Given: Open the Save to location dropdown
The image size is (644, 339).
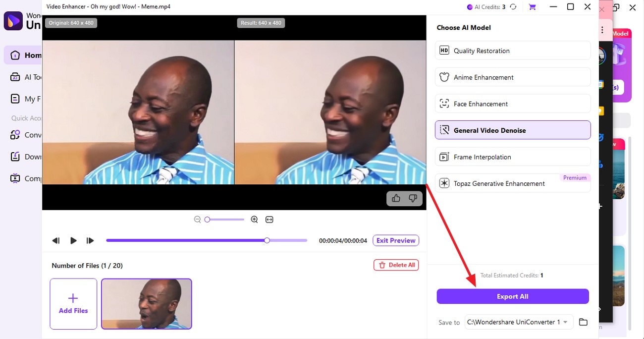Looking at the screenshot, I should click(565, 322).
